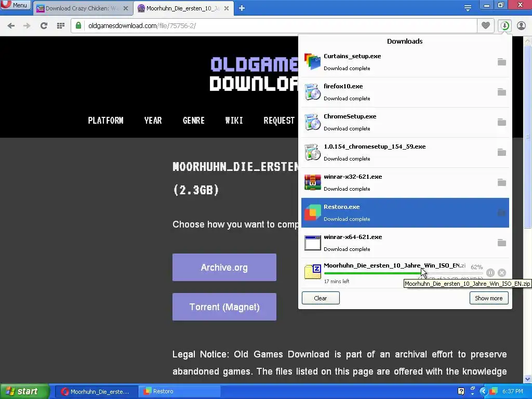The height and width of the screenshot is (399, 532).
Task: Clear the downloads list
Action: coord(321,298)
